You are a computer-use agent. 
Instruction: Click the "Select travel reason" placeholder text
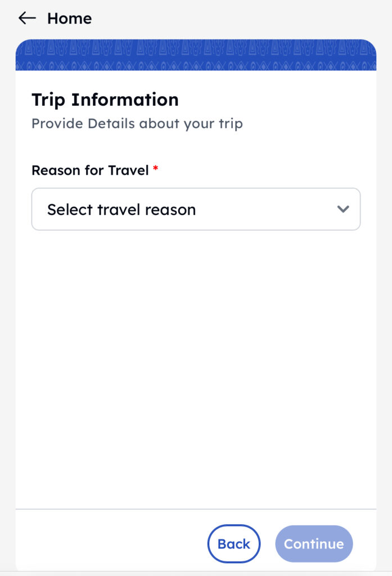(x=121, y=210)
